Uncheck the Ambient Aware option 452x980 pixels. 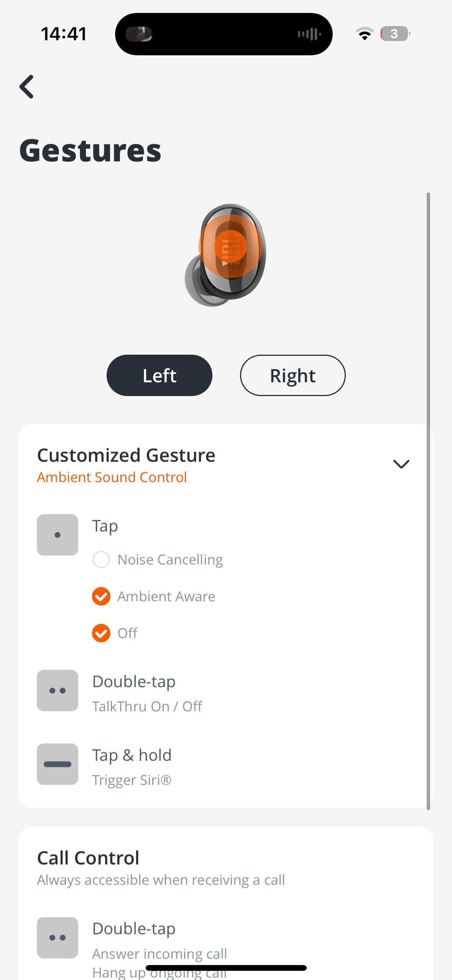(x=101, y=596)
